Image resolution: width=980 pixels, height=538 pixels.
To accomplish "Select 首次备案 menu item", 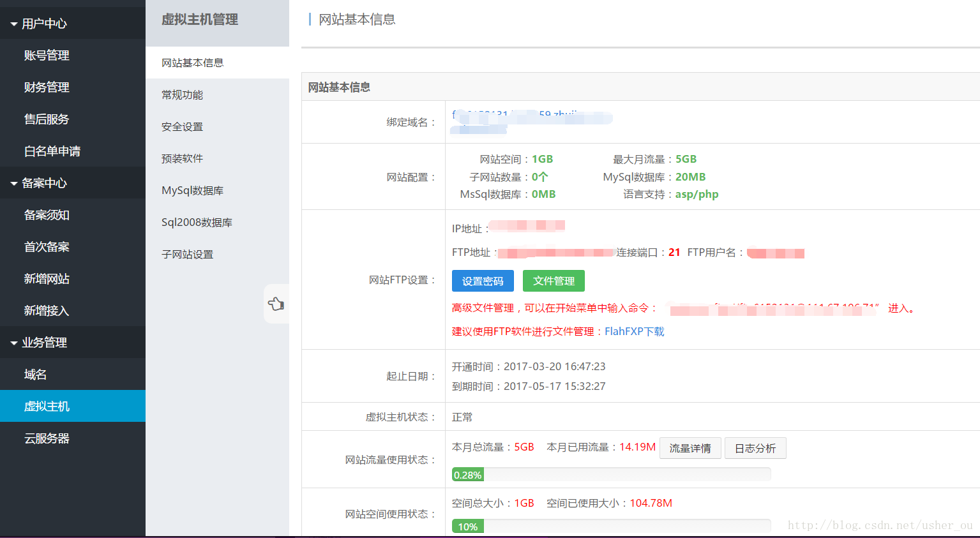I will pyautogui.click(x=47, y=247).
